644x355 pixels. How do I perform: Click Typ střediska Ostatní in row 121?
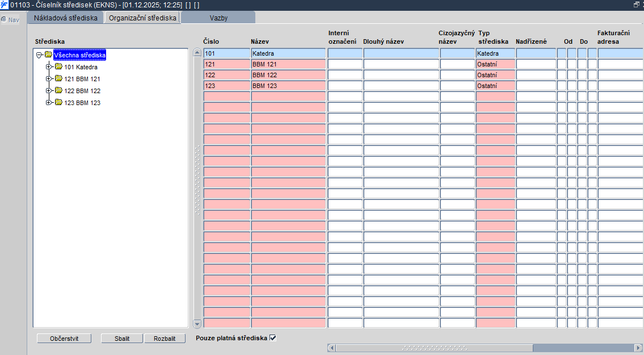495,64
